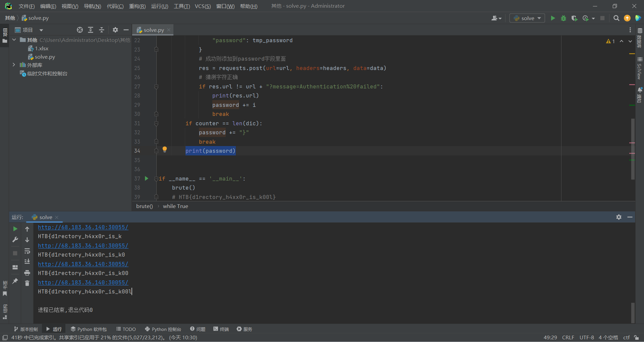Viewport: 644px width, 342px height.
Task: Clear all console output trash icon
Action: point(27,283)
